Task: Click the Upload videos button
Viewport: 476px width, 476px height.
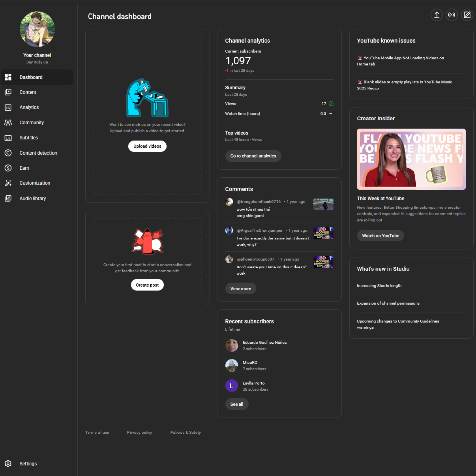Action: 147,146
